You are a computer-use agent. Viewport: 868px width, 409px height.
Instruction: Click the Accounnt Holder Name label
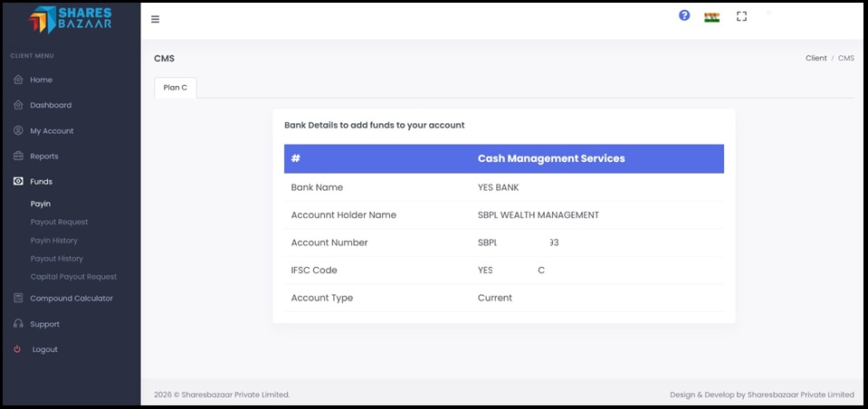pos(344,214)
